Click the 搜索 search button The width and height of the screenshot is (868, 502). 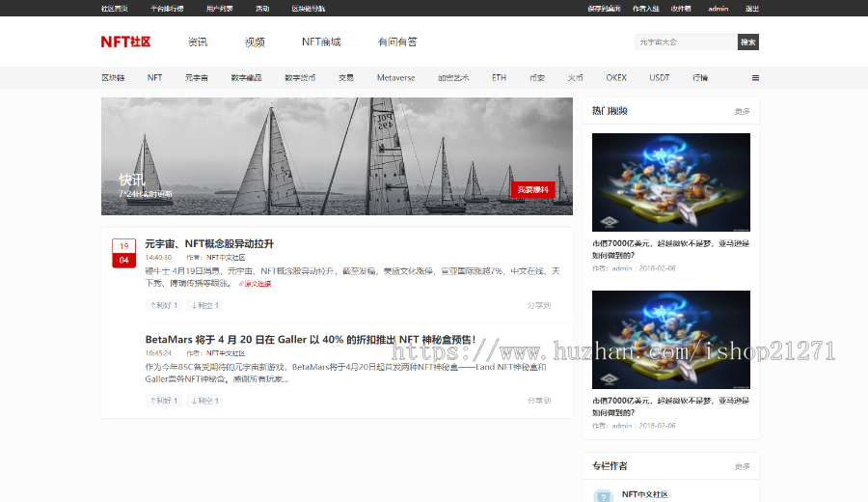747,42
